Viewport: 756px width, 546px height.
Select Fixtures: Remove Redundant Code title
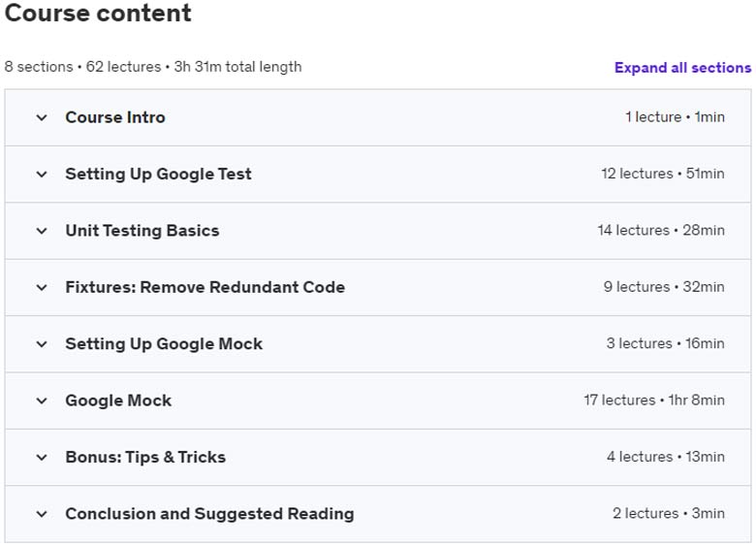click(205, 287)
